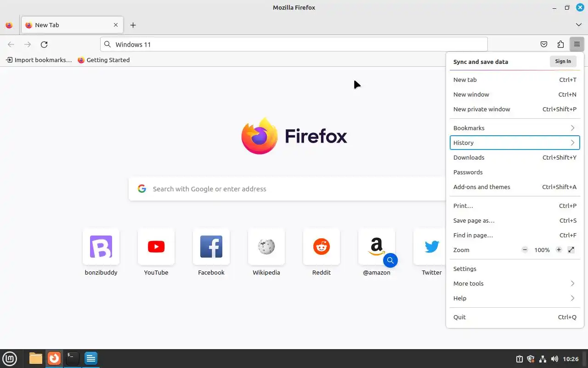Open the list all tabs chevron
Viewport: 588px width, 368px height.
tap(578, 25)
